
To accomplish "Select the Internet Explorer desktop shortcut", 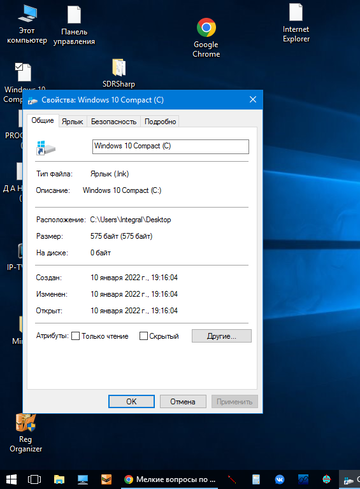I will point(296,23).
